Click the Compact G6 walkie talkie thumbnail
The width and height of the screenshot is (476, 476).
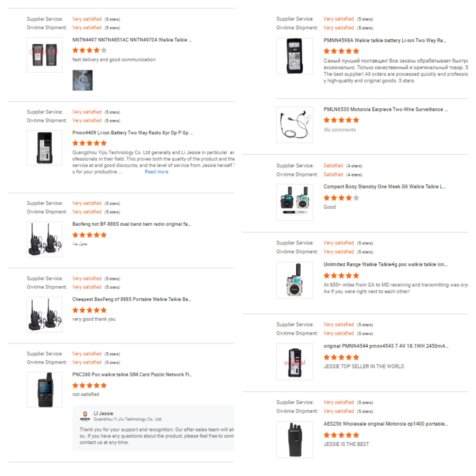294,202
